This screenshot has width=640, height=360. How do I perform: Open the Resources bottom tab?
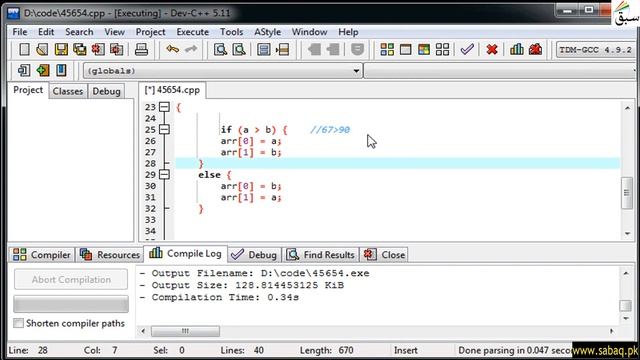click(110, 255)
